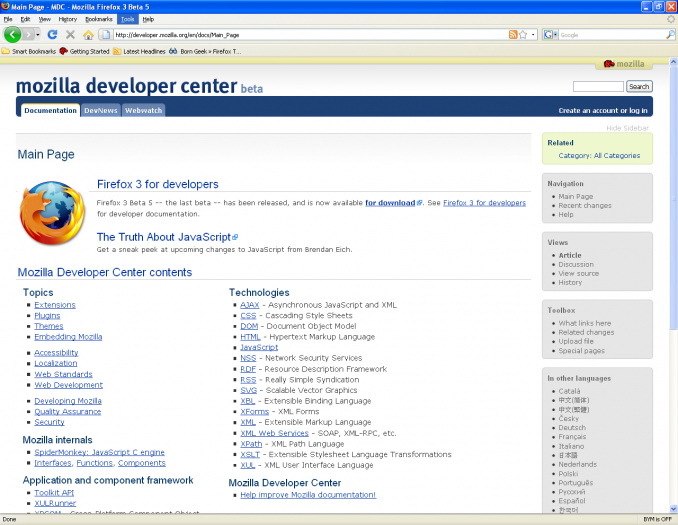
Task: Open What links here in Toolbox
Action: tap(585, 323)
